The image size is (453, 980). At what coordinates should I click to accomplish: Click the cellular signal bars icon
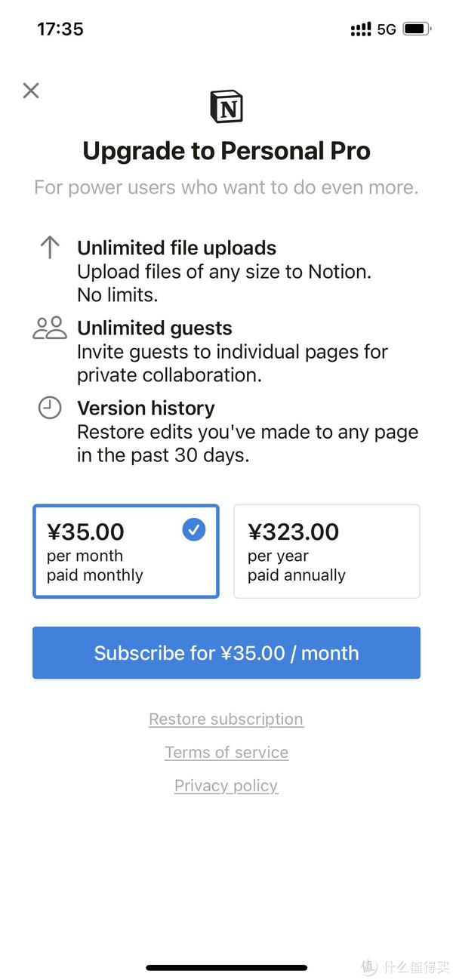point(360,29)
